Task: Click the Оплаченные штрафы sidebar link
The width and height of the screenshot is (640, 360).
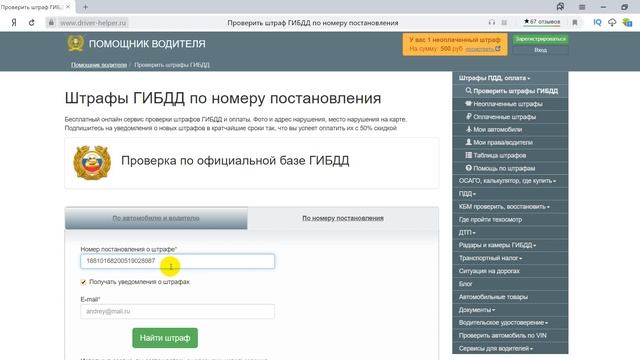Action: tap(504, 117)
